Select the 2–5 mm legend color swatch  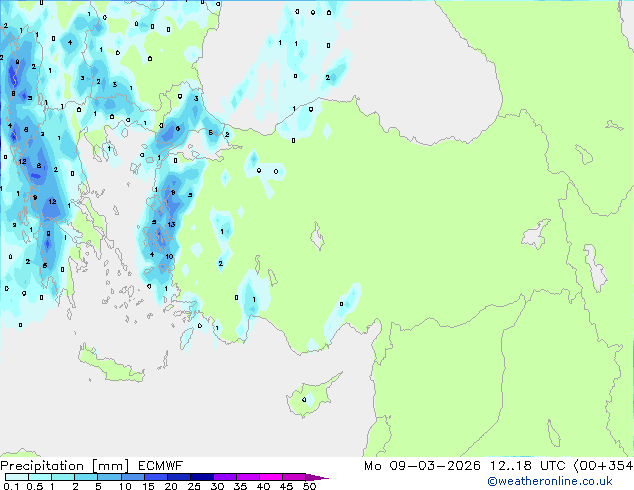pyautogui.click(x=86, y=477)
